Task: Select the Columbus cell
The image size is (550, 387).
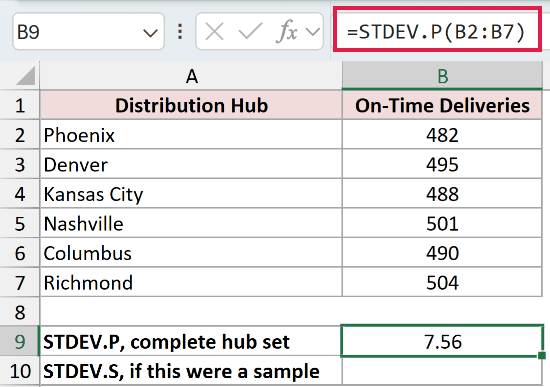Action: pyautogui.click(x=191, y=253)
